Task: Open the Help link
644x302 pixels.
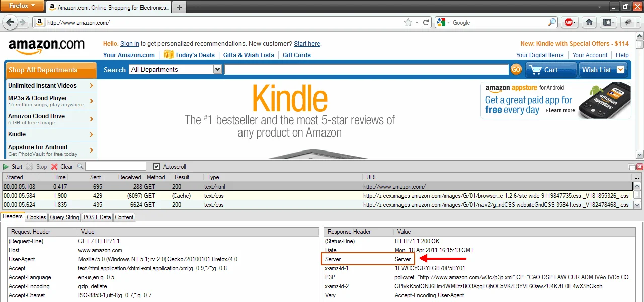Action: pyautogui.click(x=622, y=55)
